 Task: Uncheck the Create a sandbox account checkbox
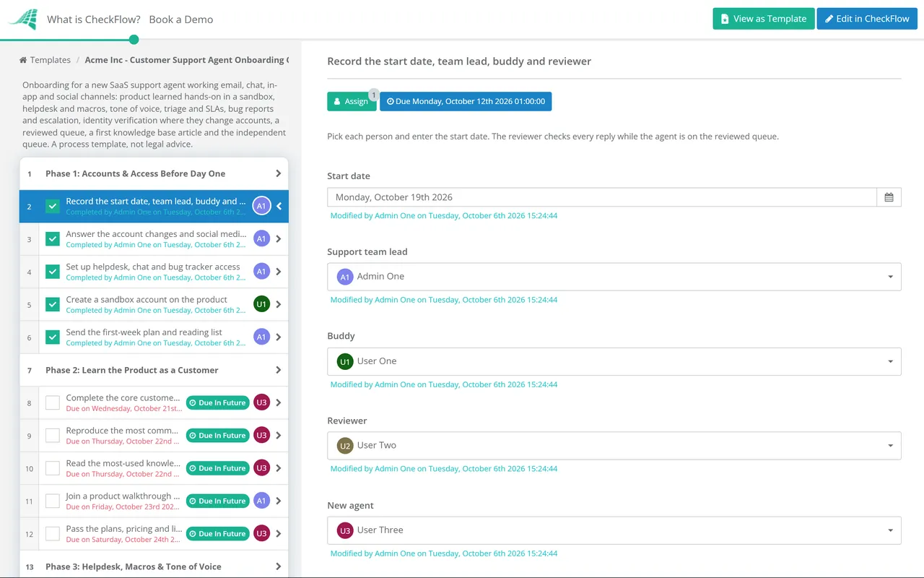pos(53,304)
